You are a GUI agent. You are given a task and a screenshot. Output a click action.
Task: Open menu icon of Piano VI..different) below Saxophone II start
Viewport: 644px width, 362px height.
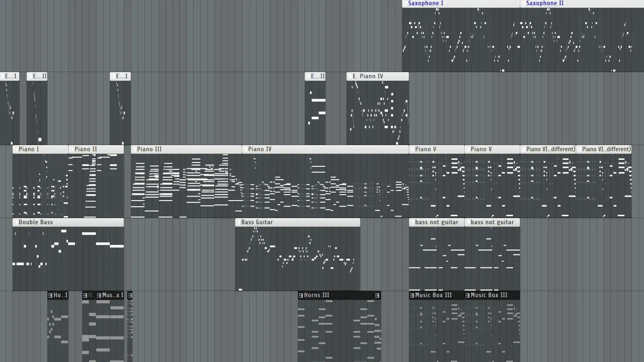(523, 149)
